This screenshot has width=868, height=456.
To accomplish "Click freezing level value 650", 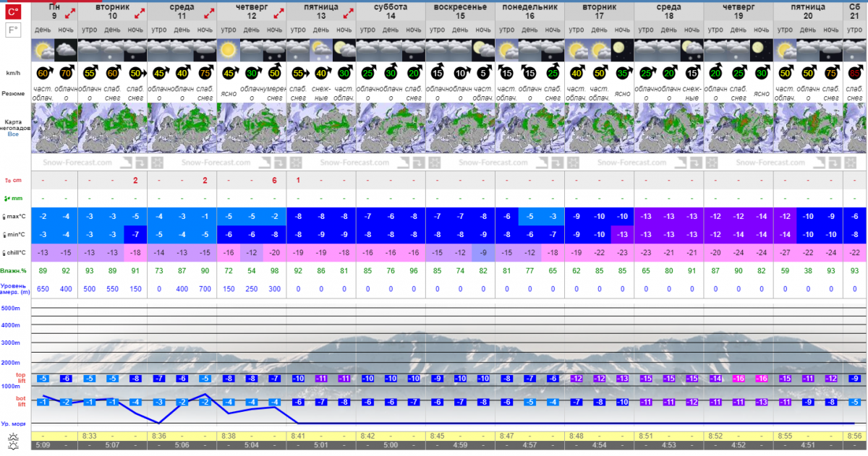I will [x=43, y=289].
